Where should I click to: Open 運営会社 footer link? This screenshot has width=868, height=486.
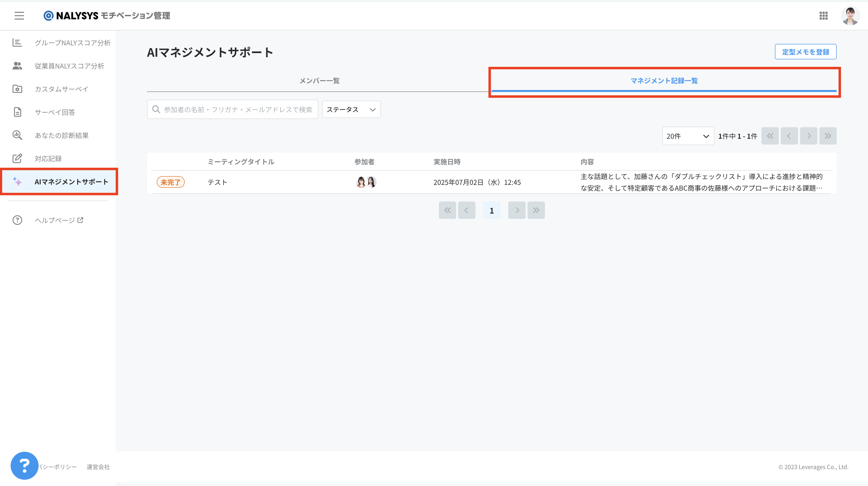tap(98, 467)
